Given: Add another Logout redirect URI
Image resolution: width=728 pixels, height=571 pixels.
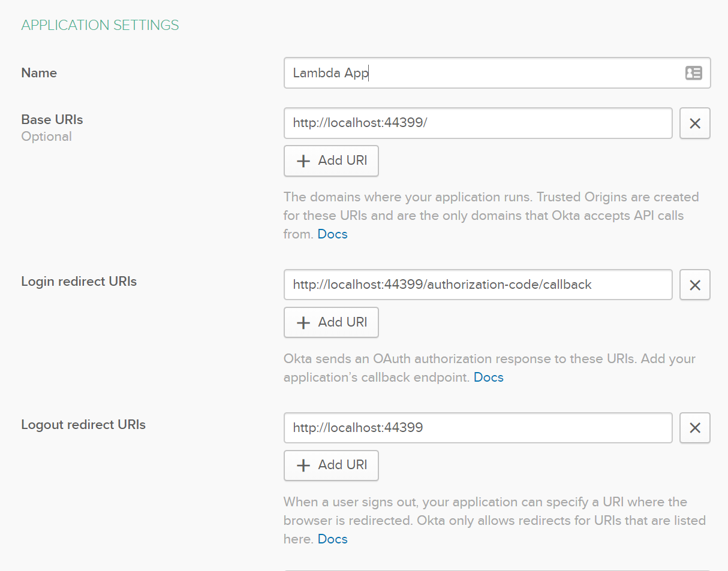Looking at the screenshot, I should 331,465.
